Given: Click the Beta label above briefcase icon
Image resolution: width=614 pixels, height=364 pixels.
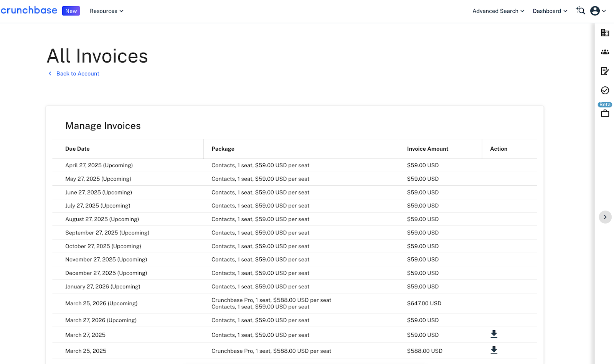Looking at the screenshot, I should (605, 105).
